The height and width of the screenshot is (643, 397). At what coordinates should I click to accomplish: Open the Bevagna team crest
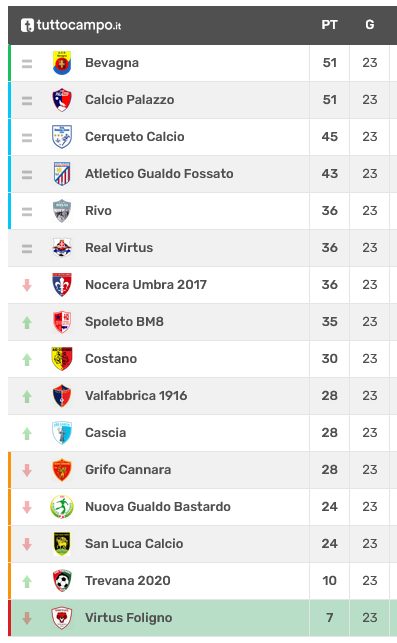point(62,63)
